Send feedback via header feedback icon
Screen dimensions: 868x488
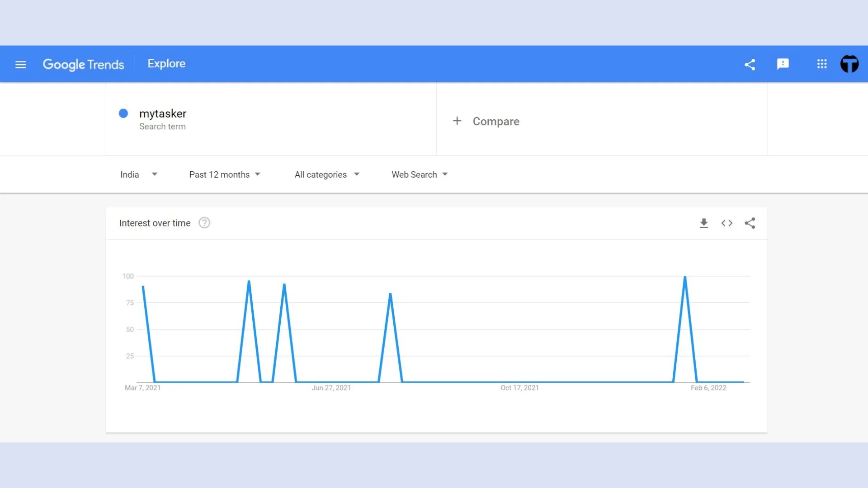(783, 64)
